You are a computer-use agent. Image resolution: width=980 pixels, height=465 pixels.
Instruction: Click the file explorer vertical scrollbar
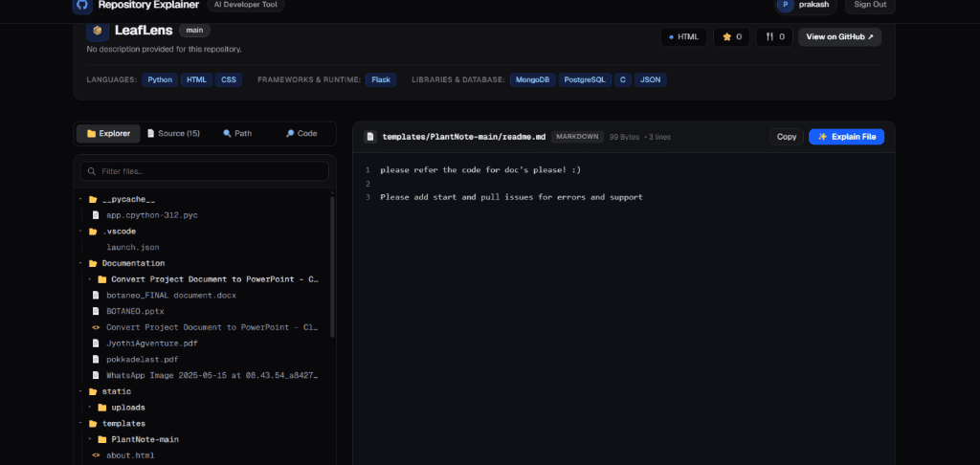[332, 267]
